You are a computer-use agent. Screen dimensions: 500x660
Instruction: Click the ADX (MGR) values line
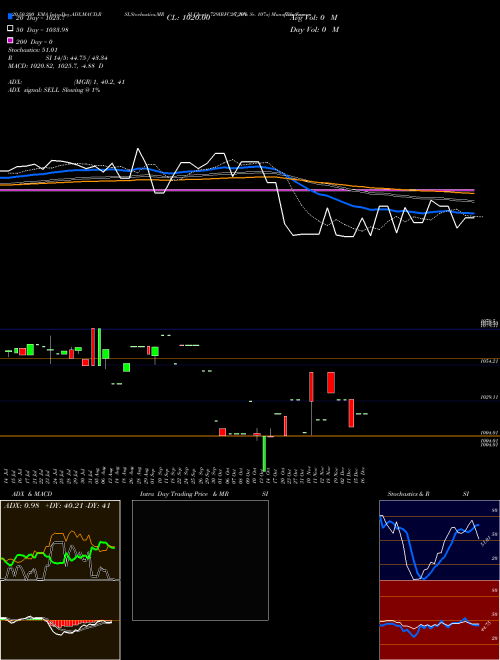tap(66, 82)
